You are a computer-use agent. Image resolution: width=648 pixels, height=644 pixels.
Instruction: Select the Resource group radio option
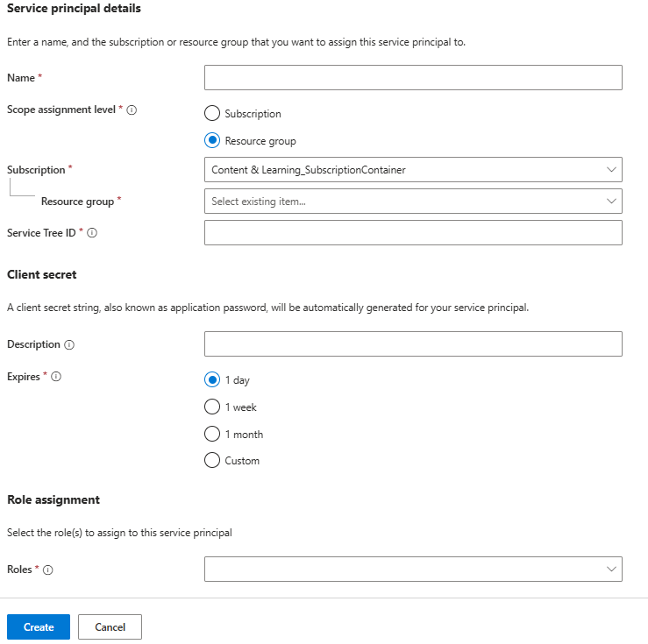coord(211,140)
